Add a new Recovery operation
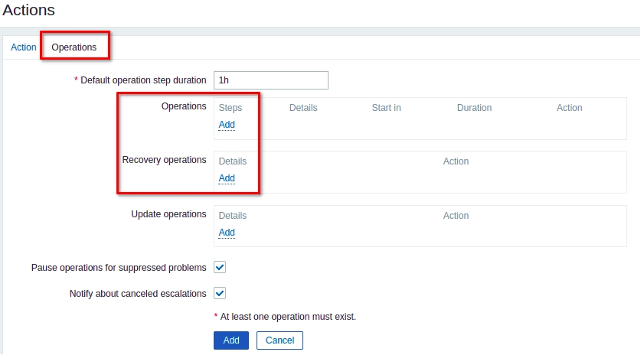The image size is (644, 355). point(227,178)
